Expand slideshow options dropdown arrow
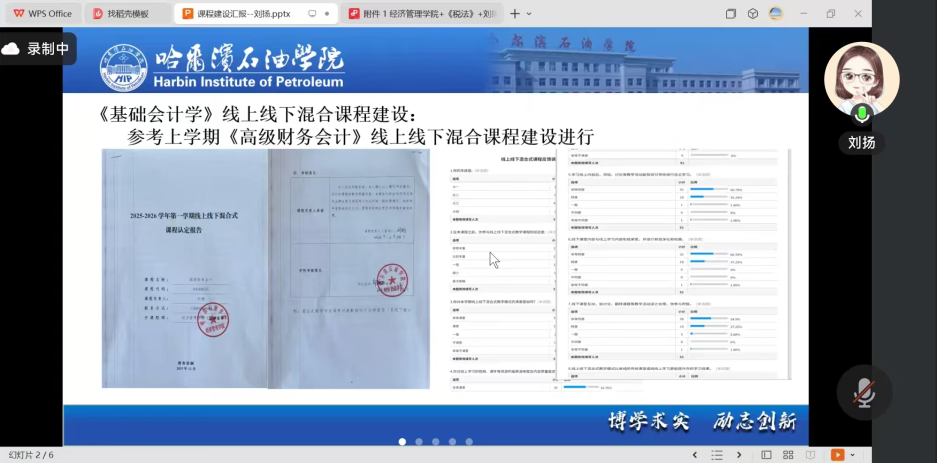937x463 pixels. [x=851, y=455]
